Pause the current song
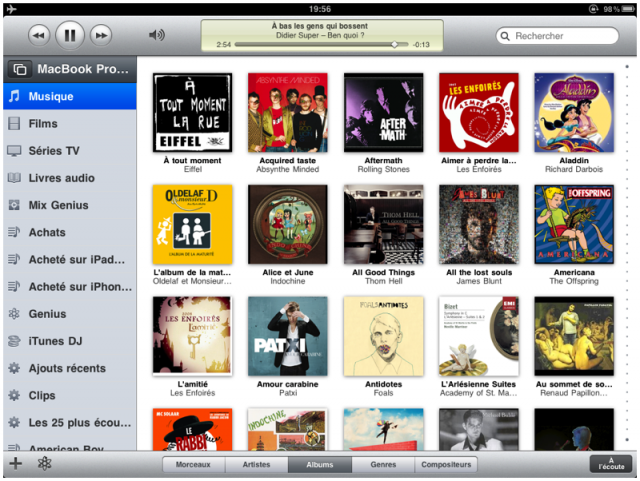The height and width of the screenshot is (481, 640). point(70,36)
